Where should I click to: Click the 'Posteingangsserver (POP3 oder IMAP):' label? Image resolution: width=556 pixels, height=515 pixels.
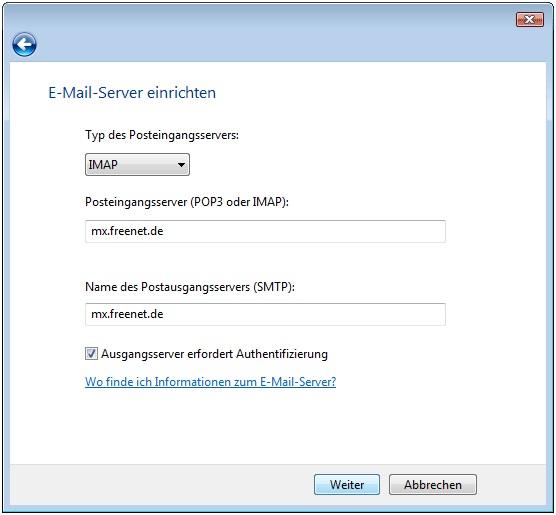(187, 202)
